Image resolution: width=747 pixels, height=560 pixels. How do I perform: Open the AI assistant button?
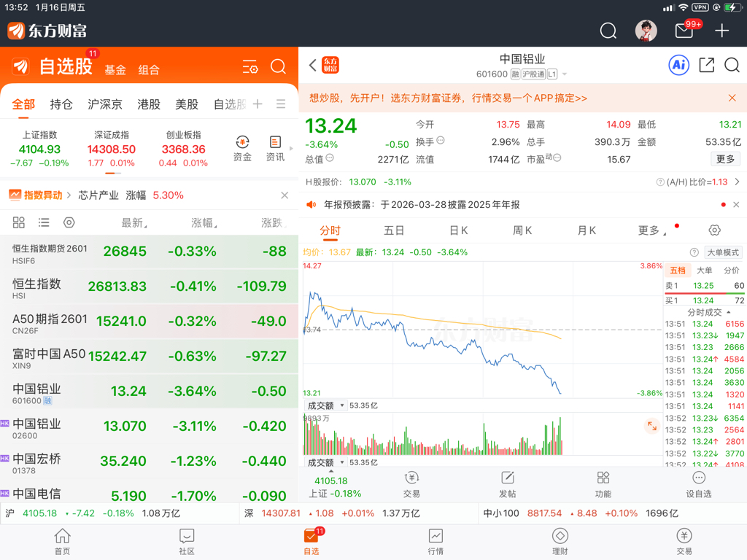(x=679, y=65)
